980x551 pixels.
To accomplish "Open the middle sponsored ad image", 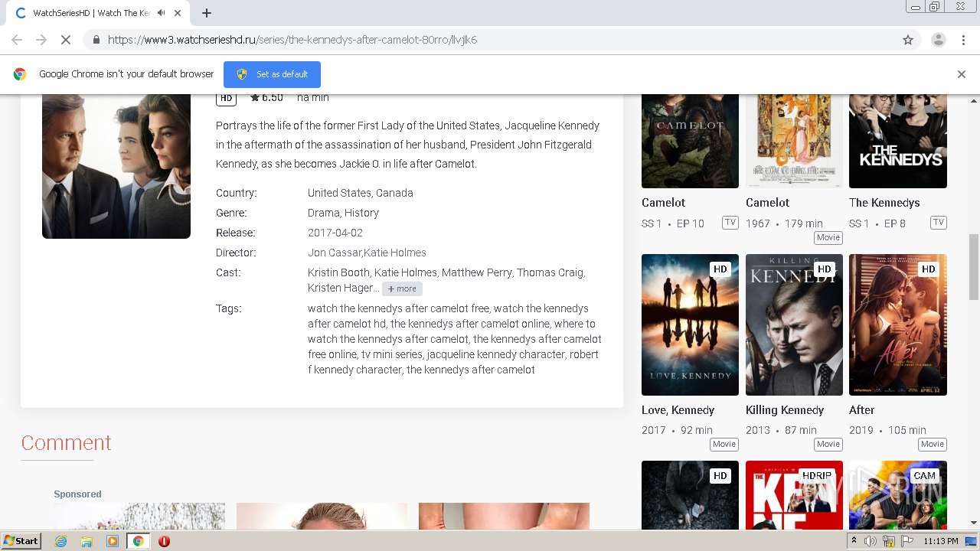I will pos(322,516).
